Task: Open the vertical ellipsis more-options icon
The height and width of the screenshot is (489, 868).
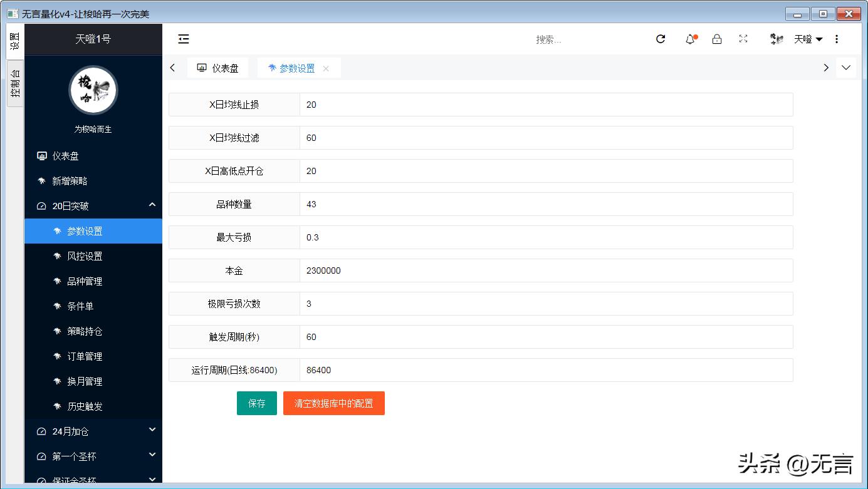Action: 836,39
